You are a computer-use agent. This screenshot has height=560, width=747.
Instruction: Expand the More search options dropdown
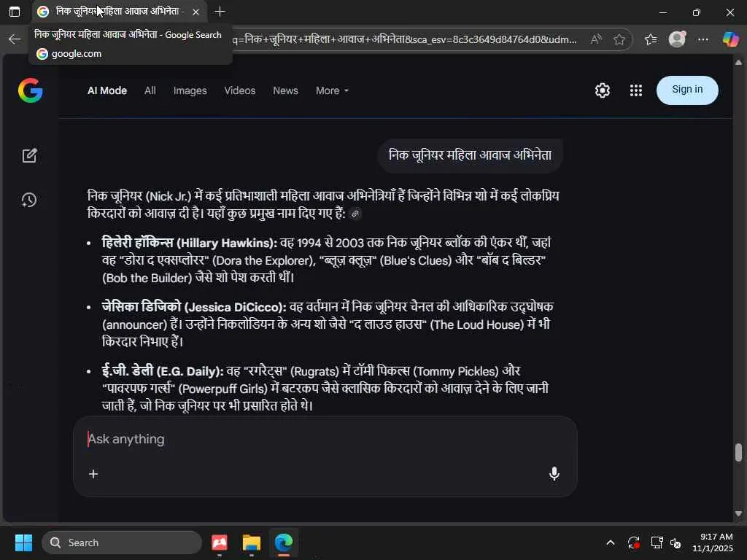pos(332,90)
